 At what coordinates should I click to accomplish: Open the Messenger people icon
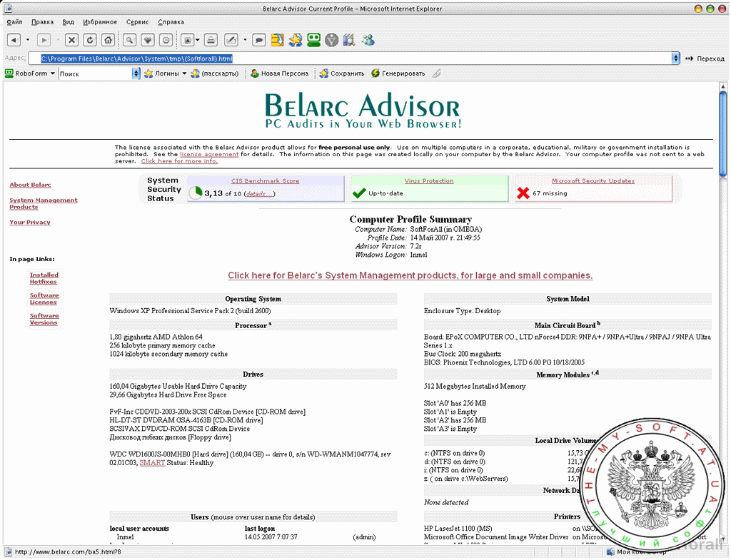pyautogui.click(x=368, y=40)
